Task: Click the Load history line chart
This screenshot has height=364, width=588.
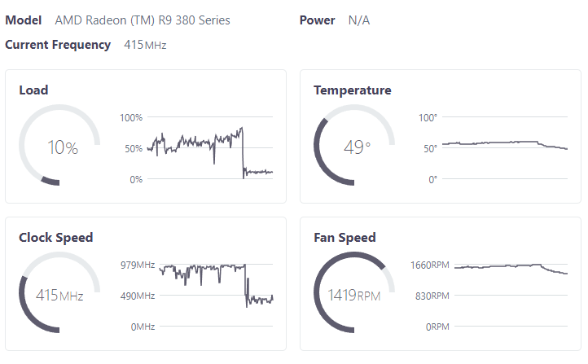Action: coord(210,148)
